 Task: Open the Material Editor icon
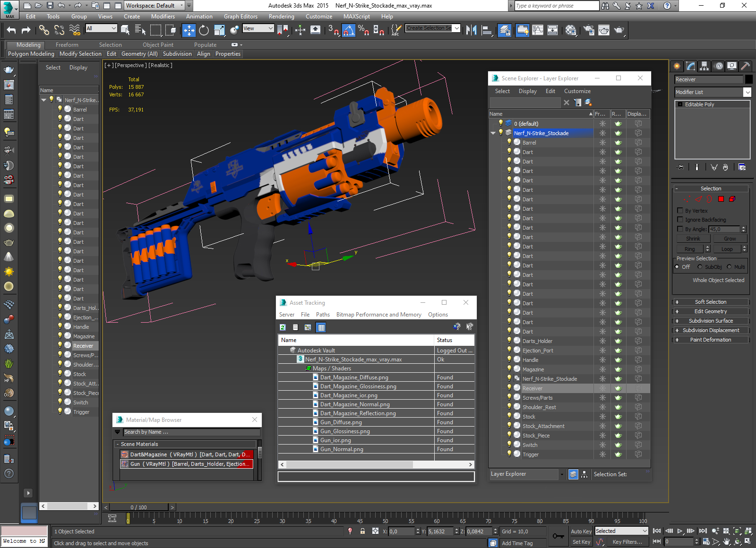(x=571, y=30)
